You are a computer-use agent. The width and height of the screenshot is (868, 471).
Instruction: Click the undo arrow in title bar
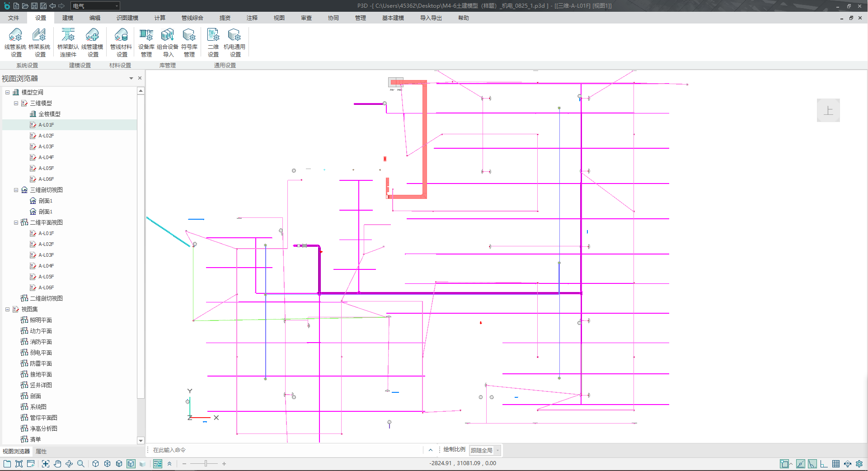(52, 6)
